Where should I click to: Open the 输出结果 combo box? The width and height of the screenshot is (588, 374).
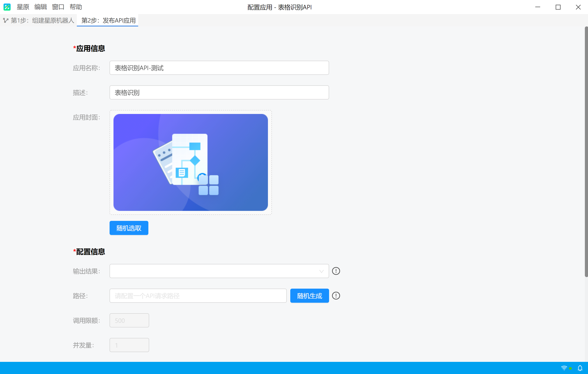point(219,271)
